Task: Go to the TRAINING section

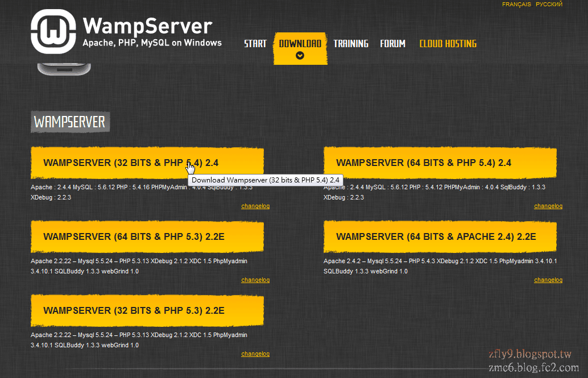Action: click(x=351, y=44)
